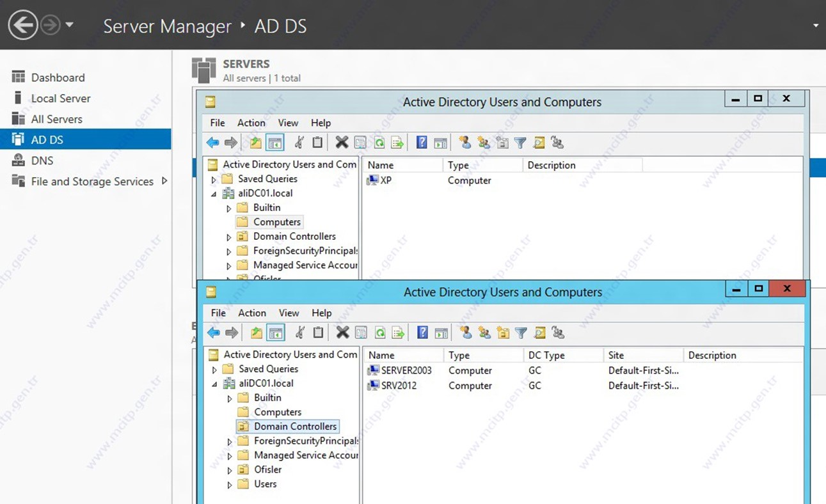Open Action menu in front ADUC window
The width and height of the screenshot is (826, 504).
tap(252, 313)
